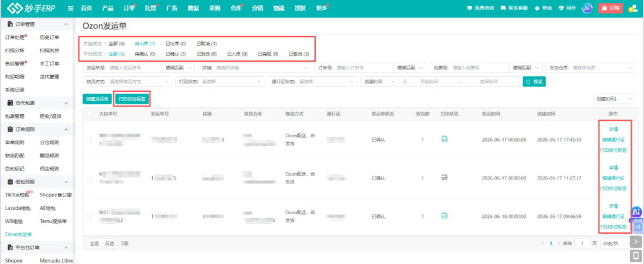Click the translate icon below the floating AI icon
Viewport: 644px width, 264px height.
(638, 227)
